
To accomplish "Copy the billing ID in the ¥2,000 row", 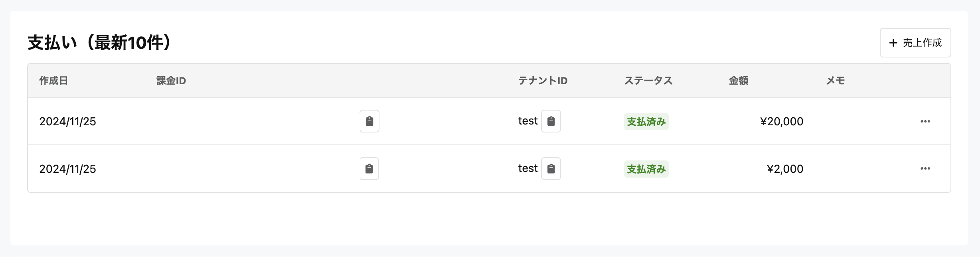I will coord(369,169).
